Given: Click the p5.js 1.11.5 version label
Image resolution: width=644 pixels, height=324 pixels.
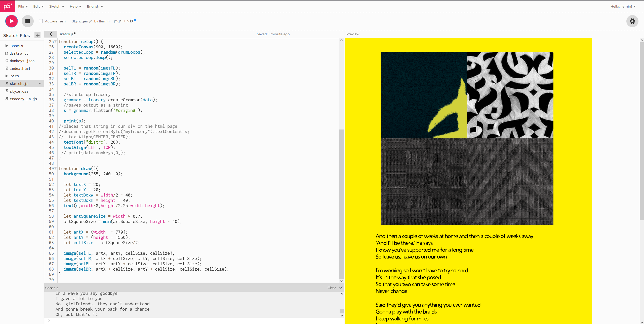Looking at the screenshot, I should tap(121, 21).
